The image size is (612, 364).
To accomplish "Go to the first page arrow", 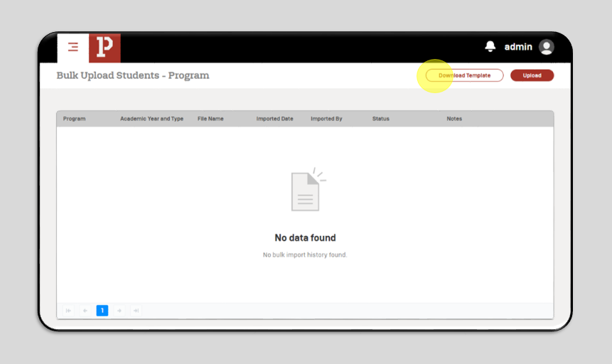I will coord(68,311).
